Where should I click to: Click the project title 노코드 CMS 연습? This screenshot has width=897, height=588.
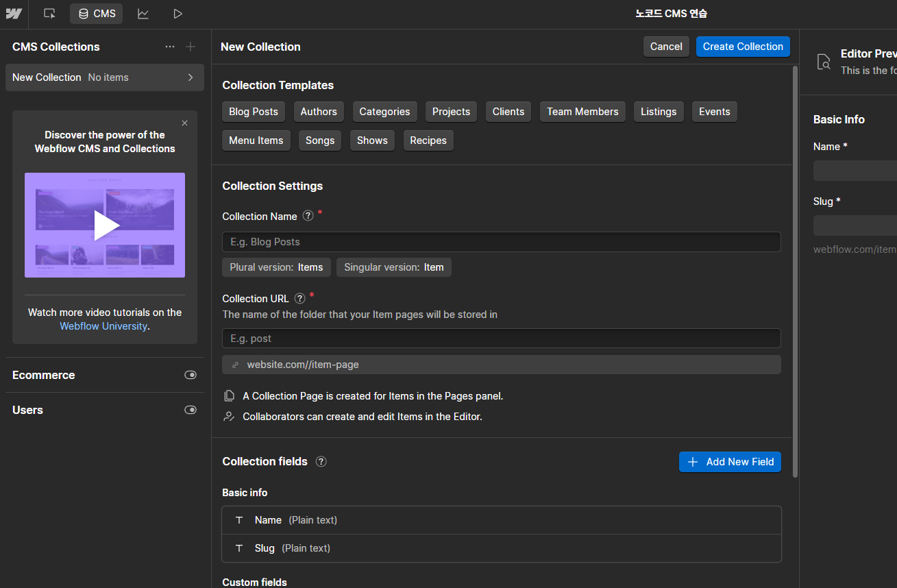tap(672, 14)
